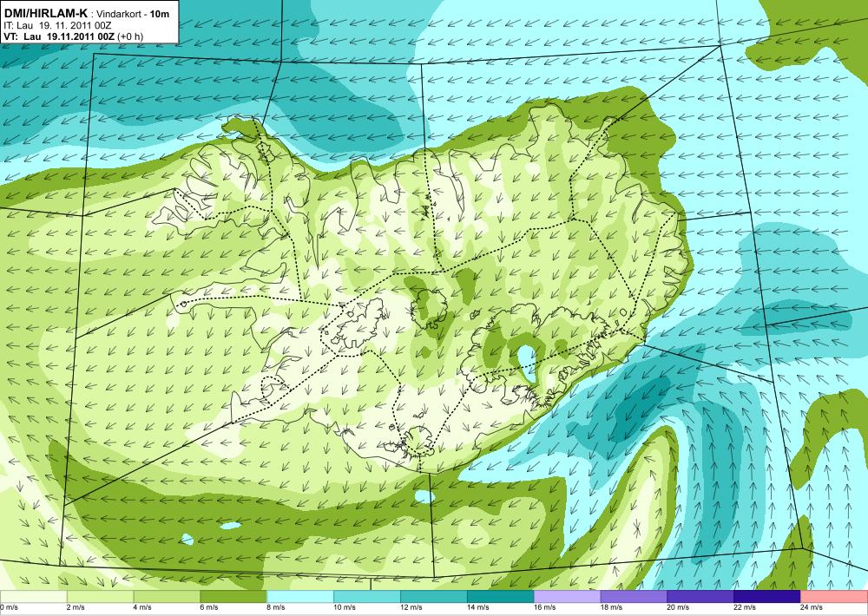
Task: Click the turquoise 10–12 m/s legend swatch
Action: pyautogui.click(x=367, y=597)
